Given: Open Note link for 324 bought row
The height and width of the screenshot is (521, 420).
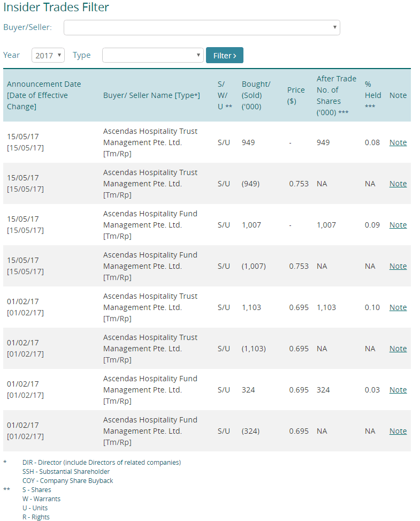Looking at the screenshot, I should (x=398, y=390).
